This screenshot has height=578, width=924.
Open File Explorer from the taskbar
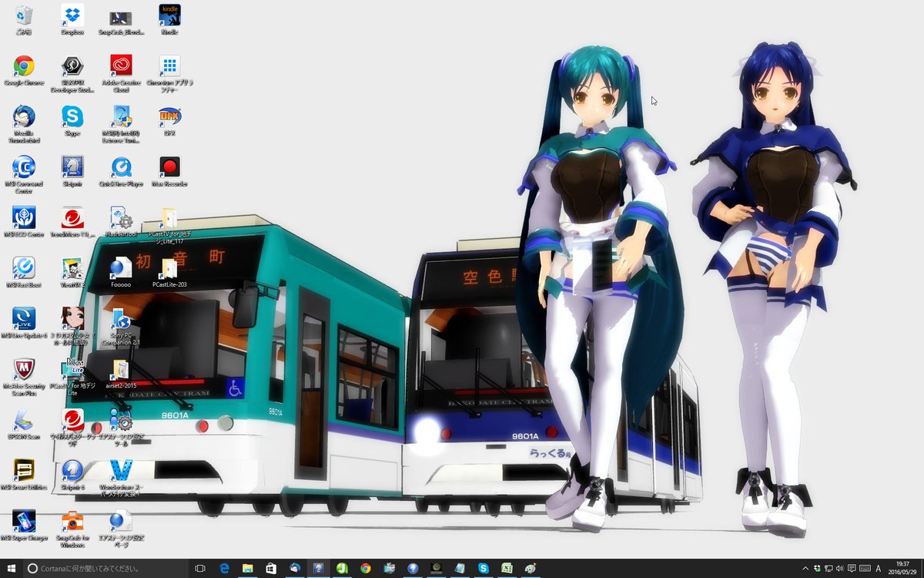[247, 568]
